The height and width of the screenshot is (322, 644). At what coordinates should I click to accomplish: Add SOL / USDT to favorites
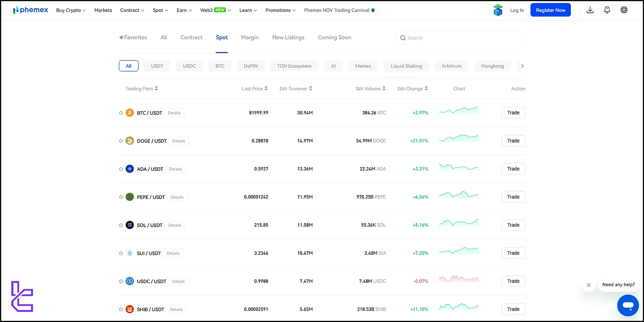[121, 225]
